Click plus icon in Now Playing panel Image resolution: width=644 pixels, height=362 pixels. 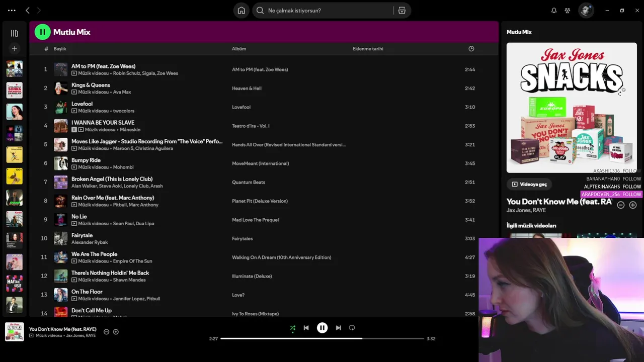633,205
